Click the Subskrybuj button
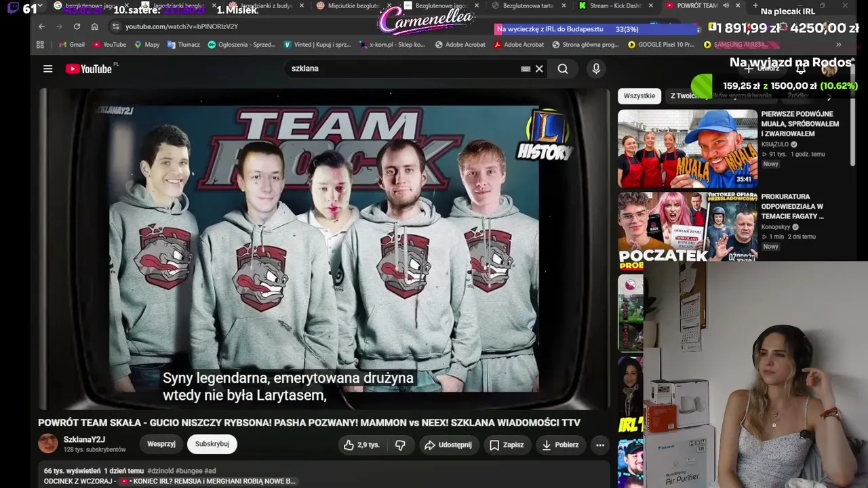The height and width of the screenshot is (488, 868). (212, 444)
